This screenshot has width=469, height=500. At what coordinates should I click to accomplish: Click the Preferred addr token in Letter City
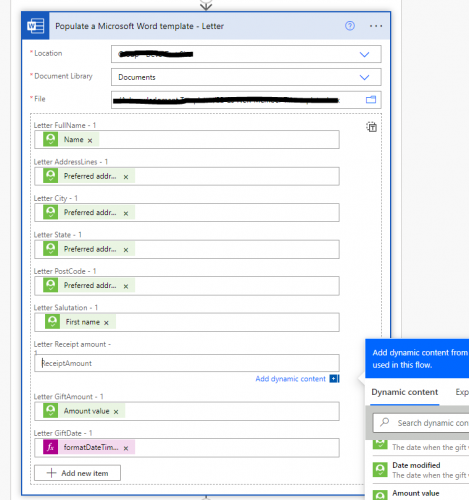pyautogui.click(x=89, y=212)
